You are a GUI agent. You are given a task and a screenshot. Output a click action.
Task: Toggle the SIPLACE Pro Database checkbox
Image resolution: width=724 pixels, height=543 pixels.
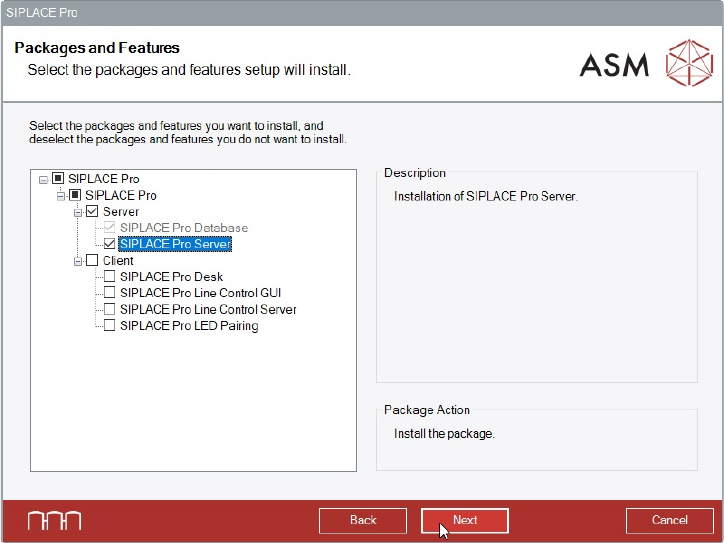pos(109,227)
